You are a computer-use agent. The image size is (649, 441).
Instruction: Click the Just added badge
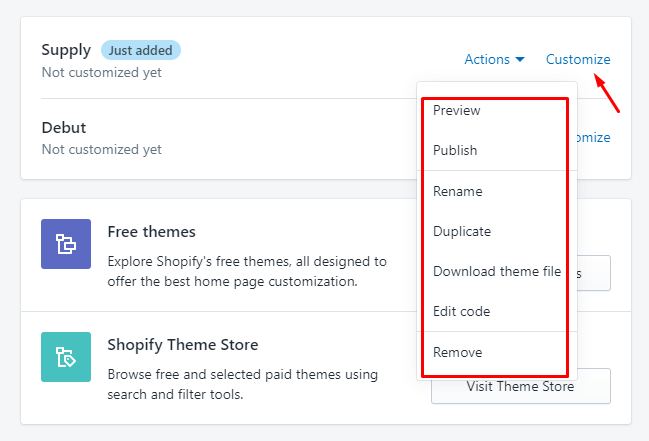pyautogui.click(x=141, y=50)
